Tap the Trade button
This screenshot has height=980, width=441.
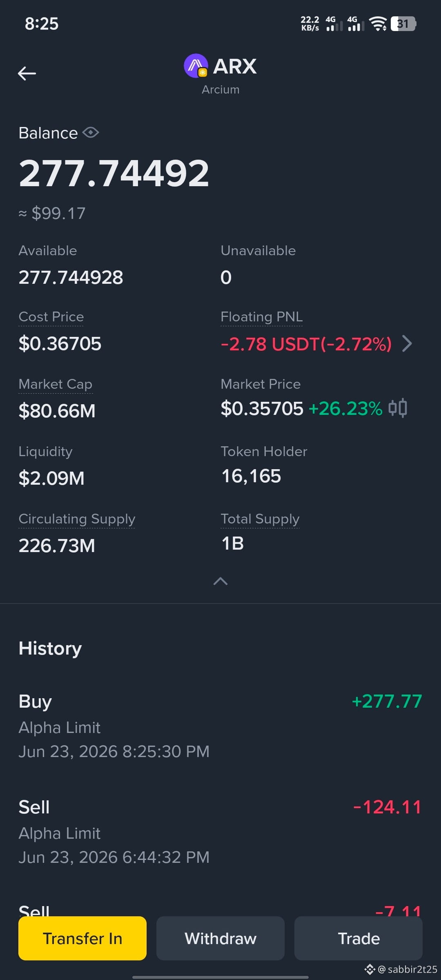click(359, 938)
